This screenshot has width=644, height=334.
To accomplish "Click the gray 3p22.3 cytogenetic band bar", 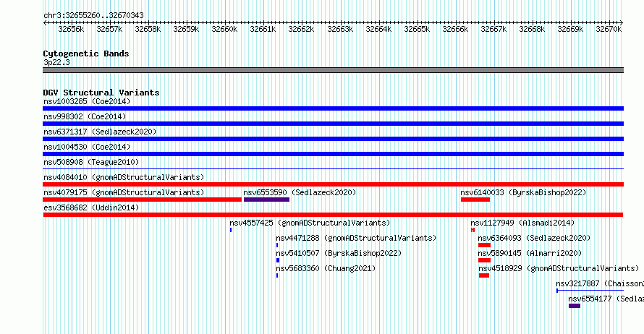I will (x=333, y=70).
